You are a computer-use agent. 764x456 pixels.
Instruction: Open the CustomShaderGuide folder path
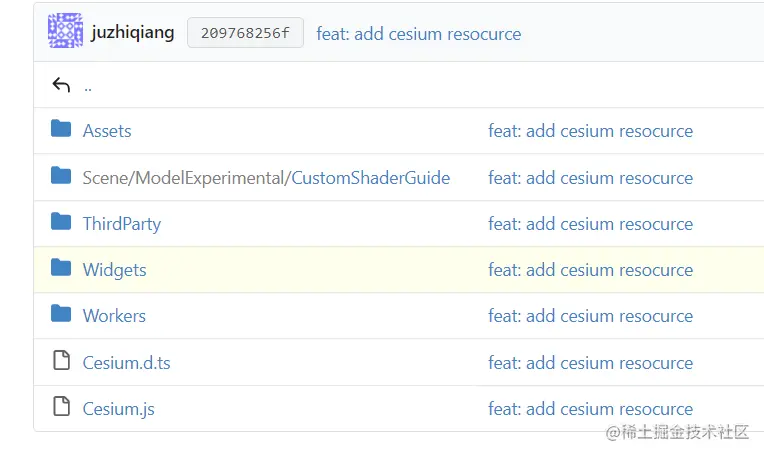coord(370,178)
